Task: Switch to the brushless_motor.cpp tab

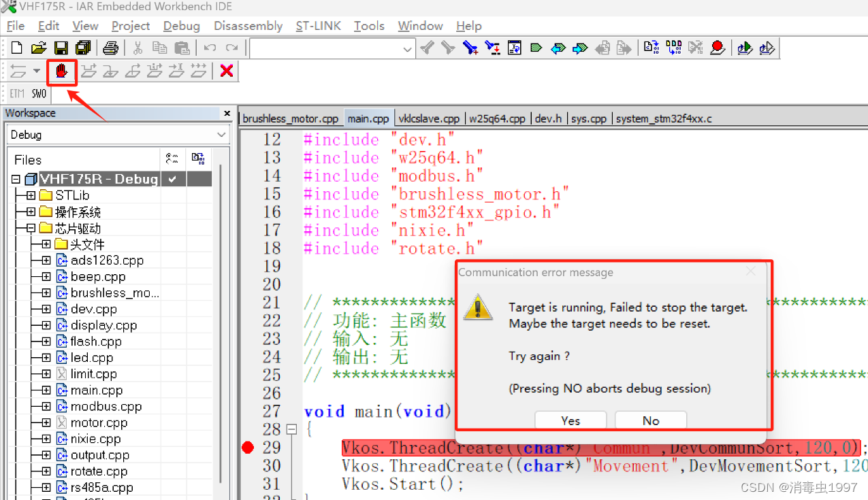Action: click(291, 118)
